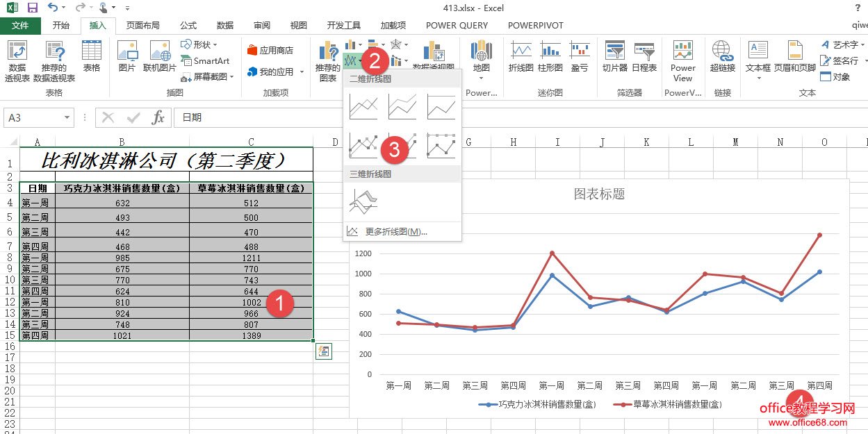Choose the 3D line chart (三维折线图) option
This screenshot has height=434, width=868.
point(363,202)
